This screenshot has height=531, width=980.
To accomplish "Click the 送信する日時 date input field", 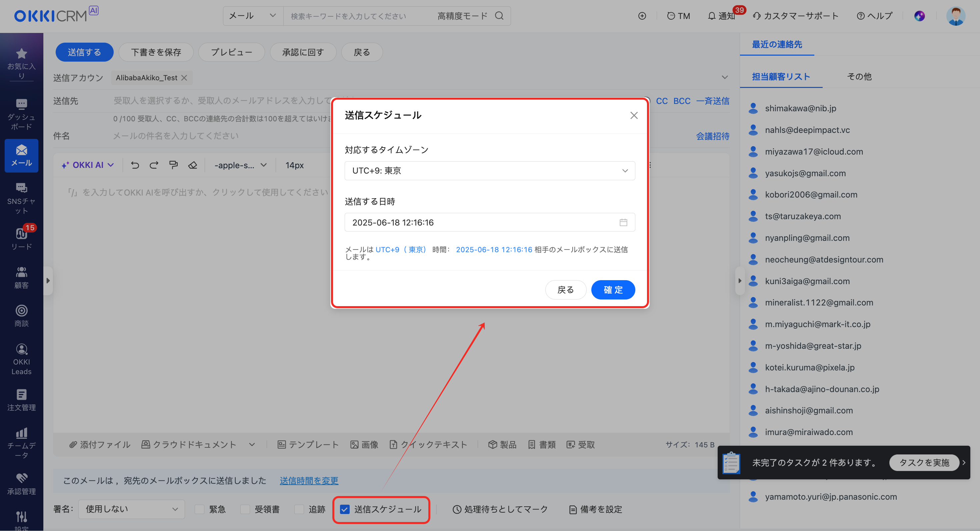I will pos(490,222).
